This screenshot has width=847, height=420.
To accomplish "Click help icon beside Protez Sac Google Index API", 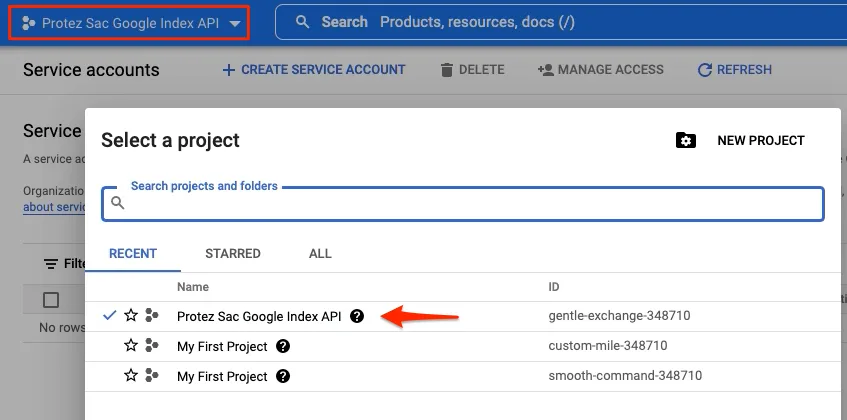I will 357,316.
